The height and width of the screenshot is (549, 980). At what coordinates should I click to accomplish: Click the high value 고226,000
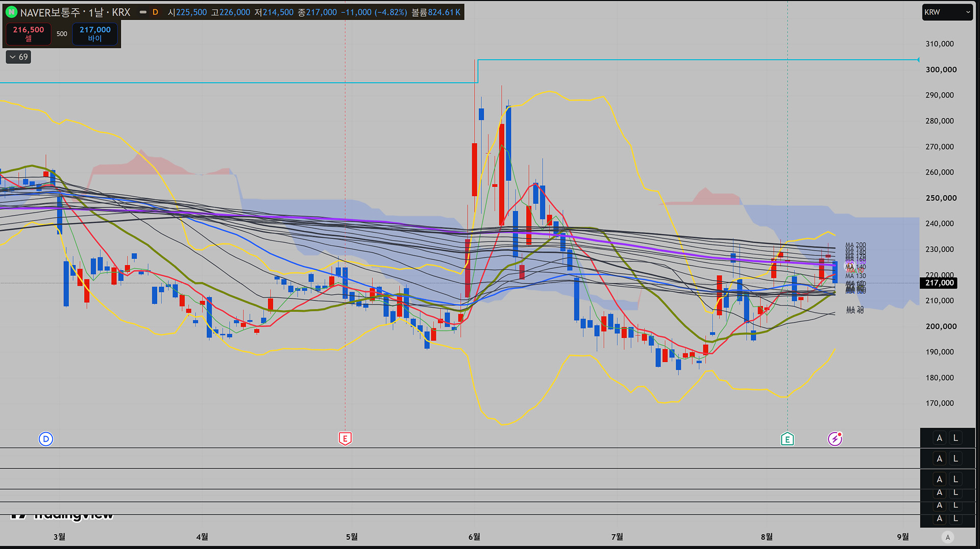pyautogui.click(x=231, y=12)
